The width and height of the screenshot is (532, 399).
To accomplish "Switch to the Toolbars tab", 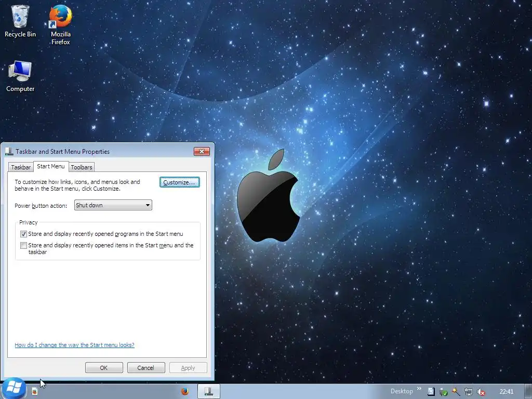I will coord(82,167).
